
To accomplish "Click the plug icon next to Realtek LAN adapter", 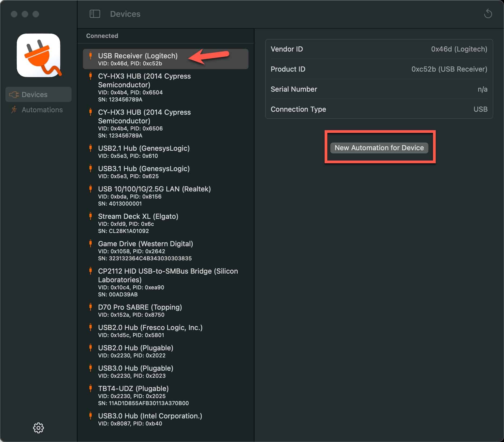I will pyautogui.click(x=91, y=189).
